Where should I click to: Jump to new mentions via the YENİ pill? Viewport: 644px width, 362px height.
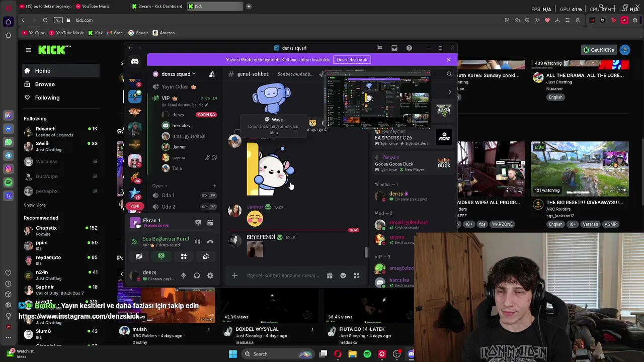134,206
